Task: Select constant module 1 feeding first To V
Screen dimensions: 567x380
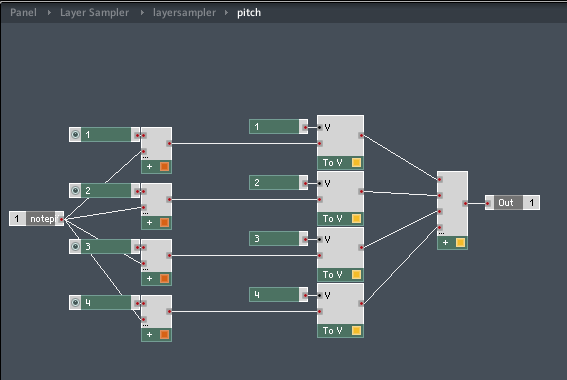Action: pyautogui.click(x=278, y=127)
